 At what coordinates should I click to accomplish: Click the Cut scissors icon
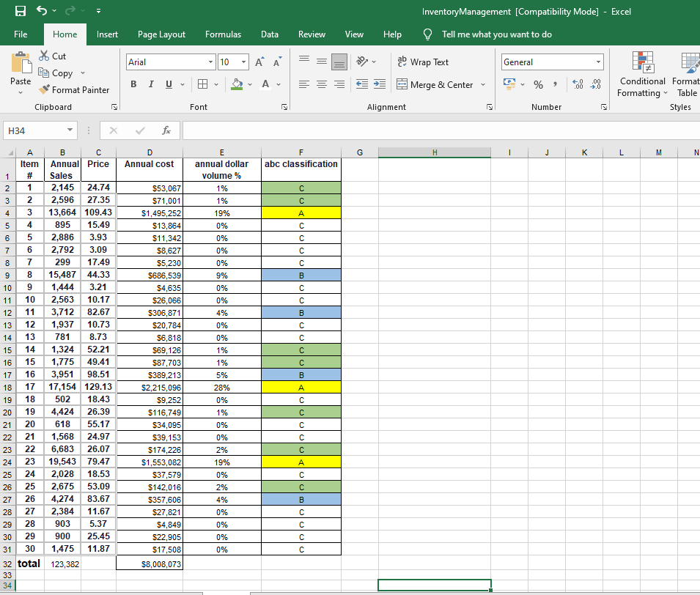[x=44, y=56]
